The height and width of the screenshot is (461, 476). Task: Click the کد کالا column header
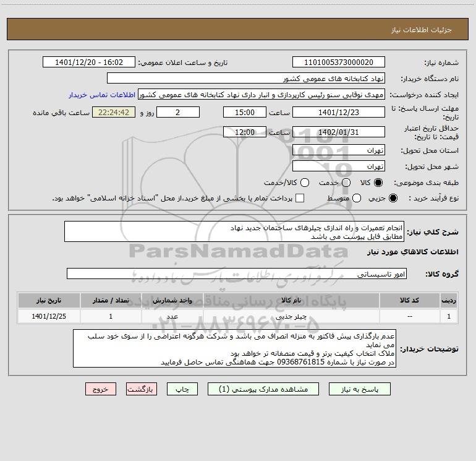click(x=409, y=301)
